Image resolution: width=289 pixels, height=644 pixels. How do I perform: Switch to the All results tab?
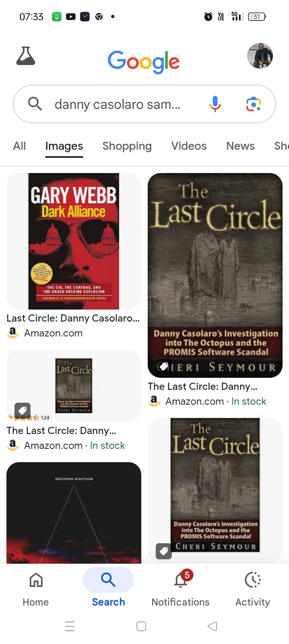pyautogui.click(x=19, y=146)
